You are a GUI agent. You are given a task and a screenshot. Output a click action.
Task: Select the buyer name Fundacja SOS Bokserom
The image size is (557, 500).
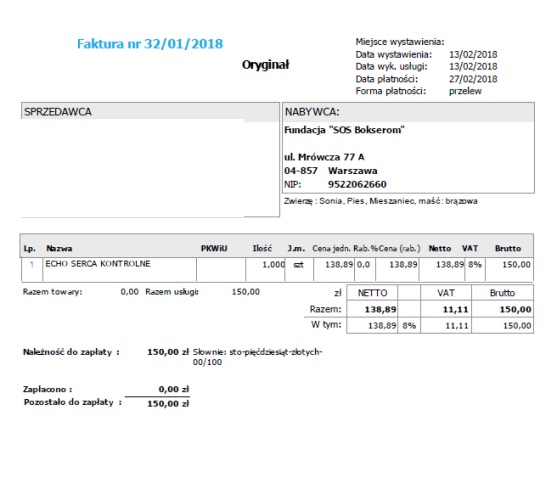point(344,130)
